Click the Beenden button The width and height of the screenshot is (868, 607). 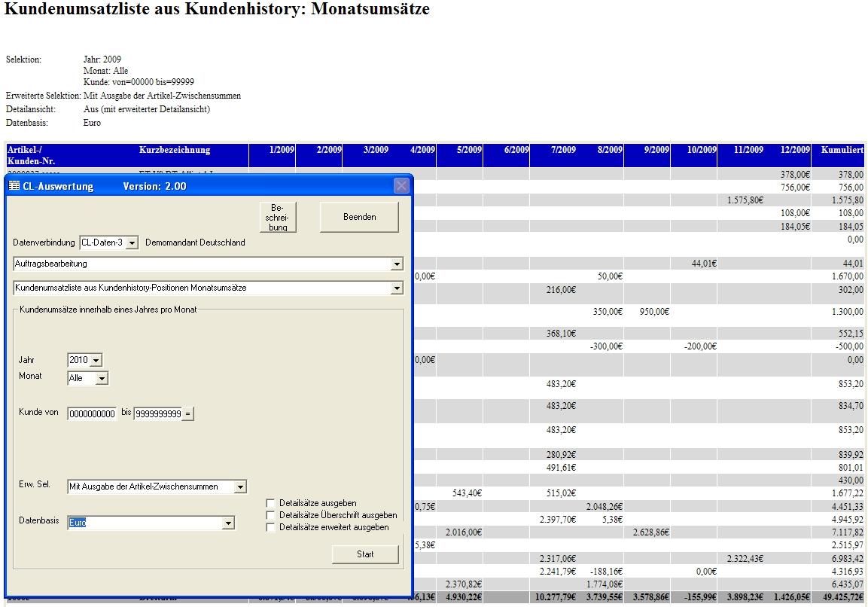click(359, 217)
